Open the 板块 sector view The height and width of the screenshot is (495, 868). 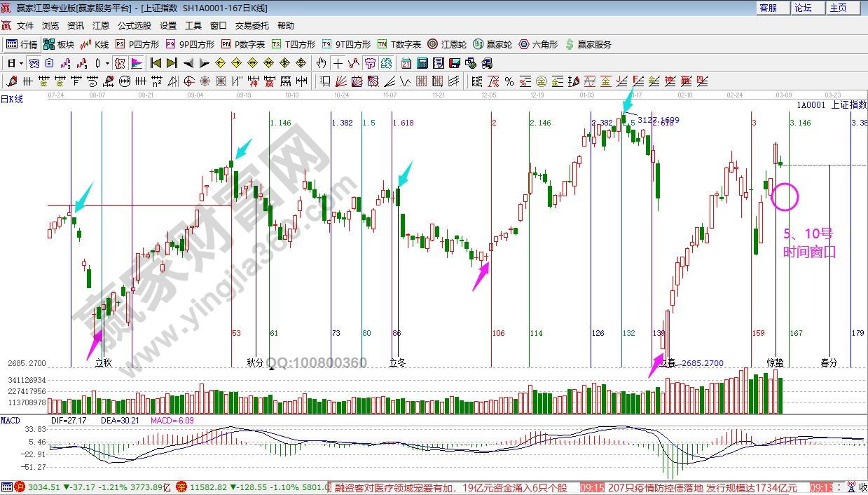pos(59,44)
